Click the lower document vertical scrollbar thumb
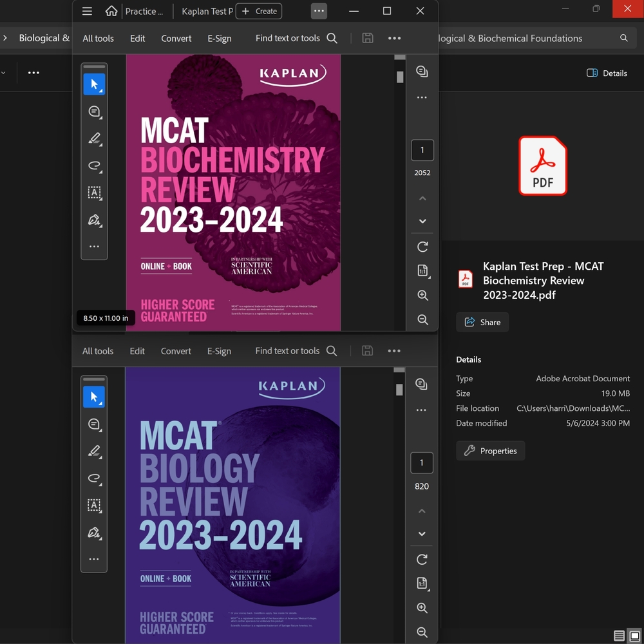 (399, 390)
